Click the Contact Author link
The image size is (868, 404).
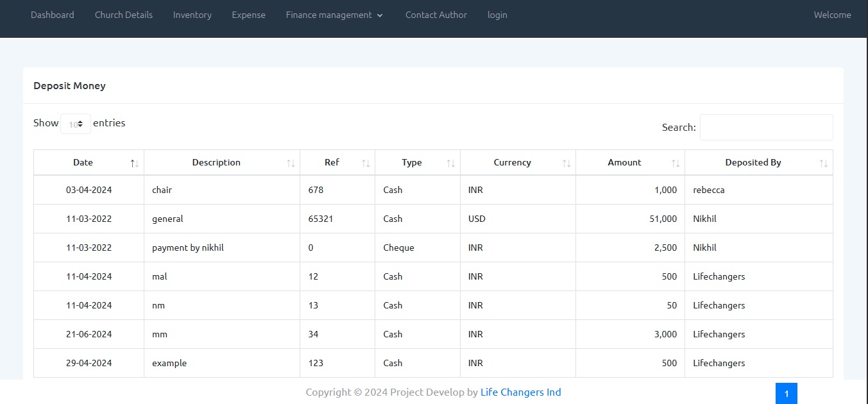coord(436,15)
